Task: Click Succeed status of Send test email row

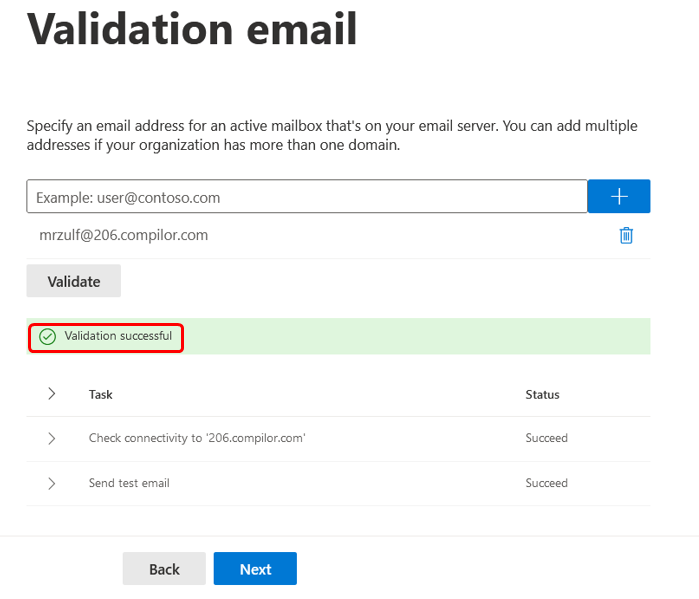Action: [x=546, y=483]
